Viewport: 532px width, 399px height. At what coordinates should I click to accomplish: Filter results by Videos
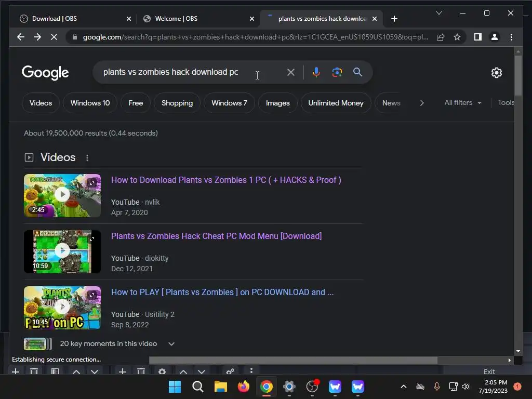click(41, 103)
